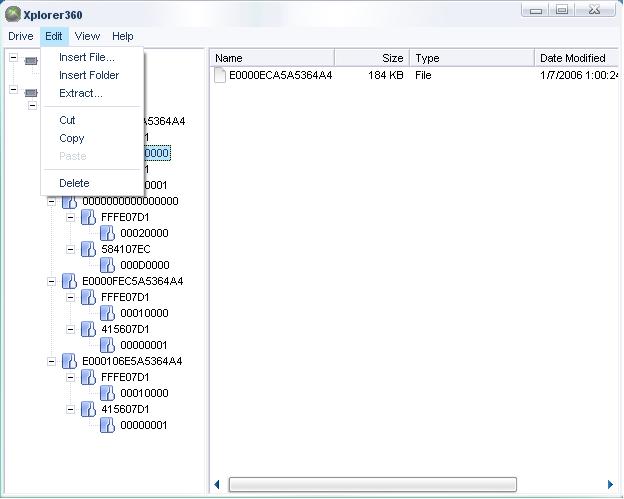Click the file icon beside E0000ECA5A5364A4

click(220, 75)
